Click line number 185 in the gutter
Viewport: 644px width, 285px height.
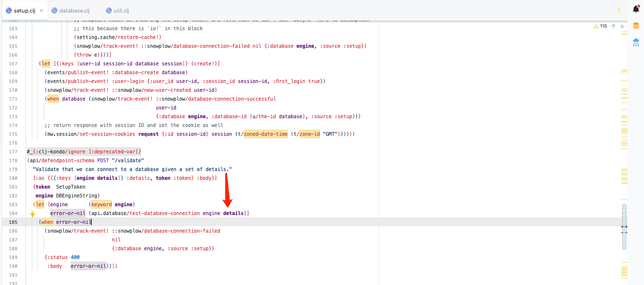tap(13, 222)
